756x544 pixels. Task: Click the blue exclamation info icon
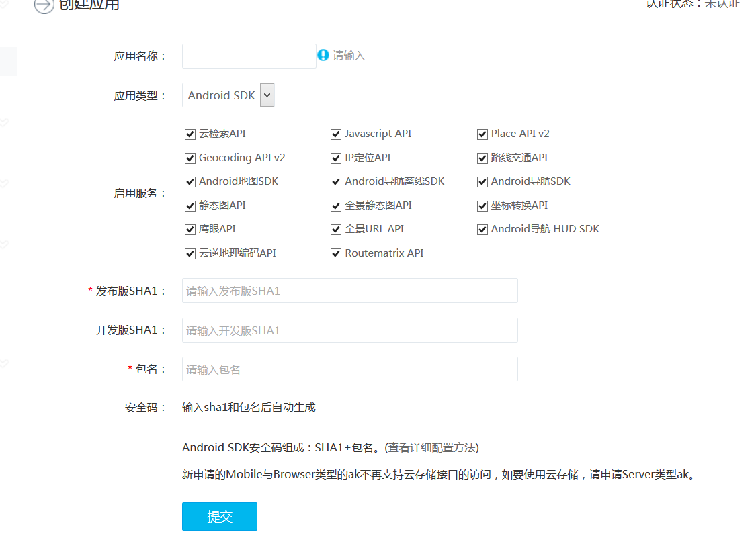(x=323, y=56)
